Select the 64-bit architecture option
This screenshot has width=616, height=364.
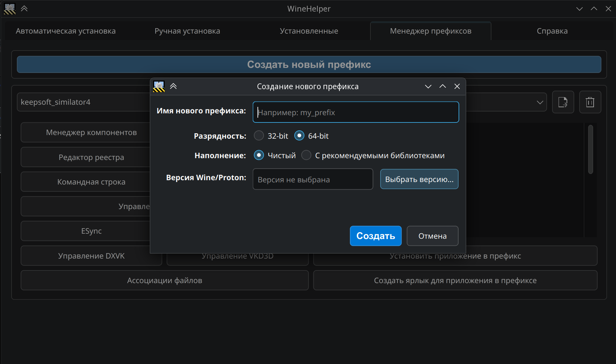tap(299, 136)
